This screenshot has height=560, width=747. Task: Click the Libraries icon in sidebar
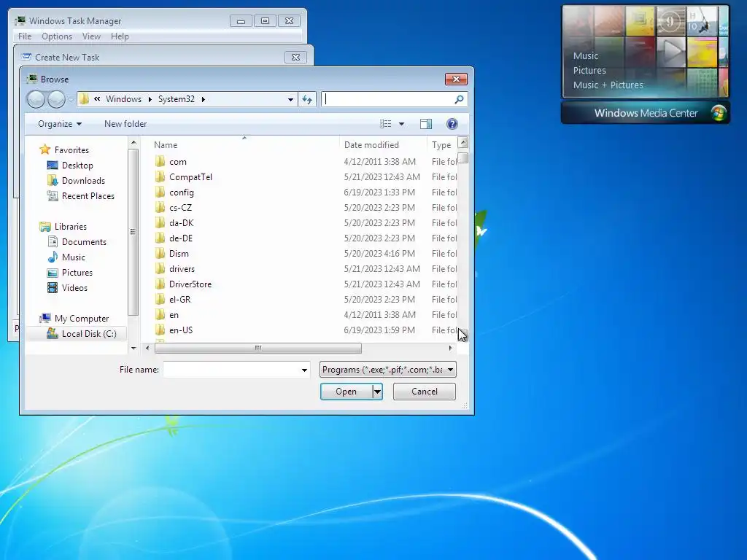[45, 226]
